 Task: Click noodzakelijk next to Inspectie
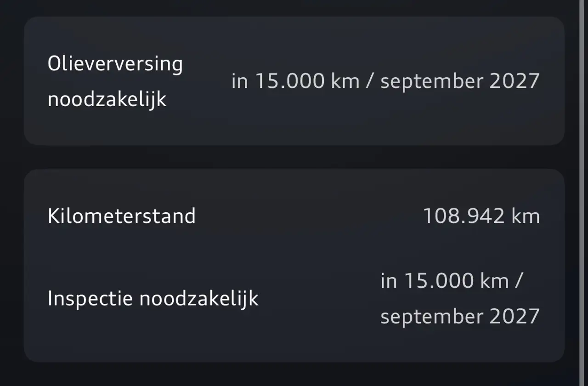click(x=199, y=299)
